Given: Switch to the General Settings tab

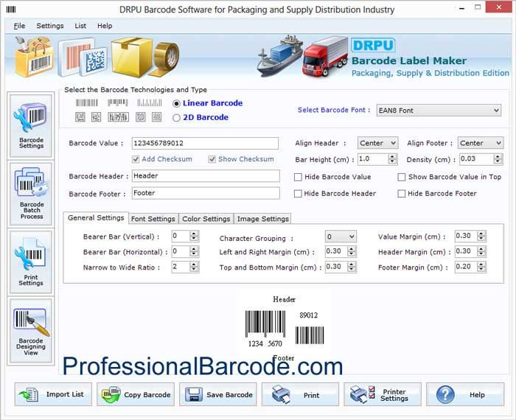Looking at the screenshot, I should (x=96, y=217).
